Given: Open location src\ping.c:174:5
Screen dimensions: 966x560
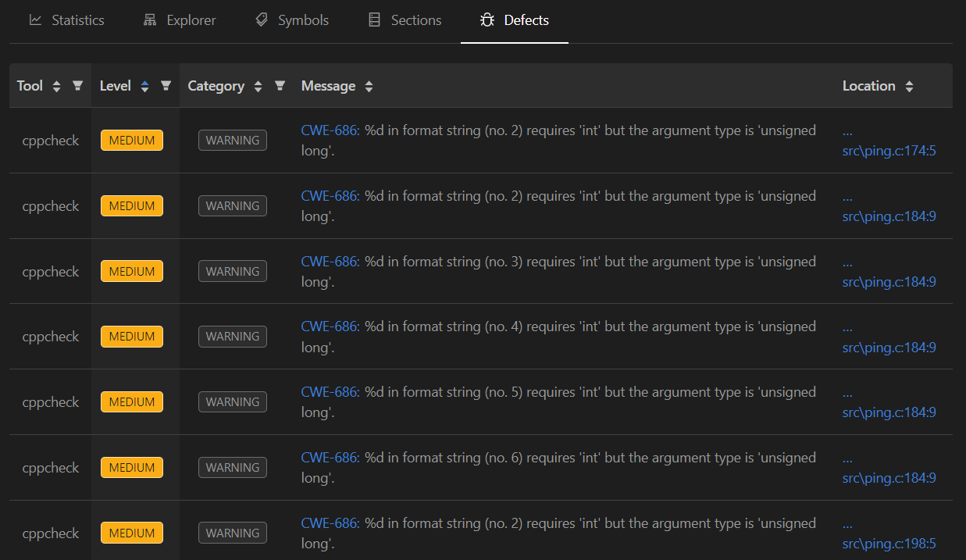Looking at the screenshot, I should tap(889, 151).
